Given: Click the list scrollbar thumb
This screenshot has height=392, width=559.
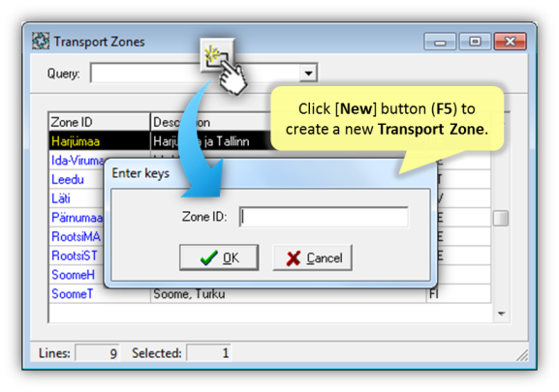Looking at the screenshot, I should click(501, 218).
